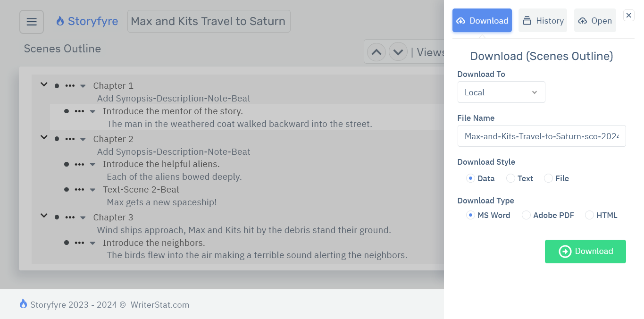The image size is (644, 319).
Task: Select the Text download style
Action: [510, 178]
